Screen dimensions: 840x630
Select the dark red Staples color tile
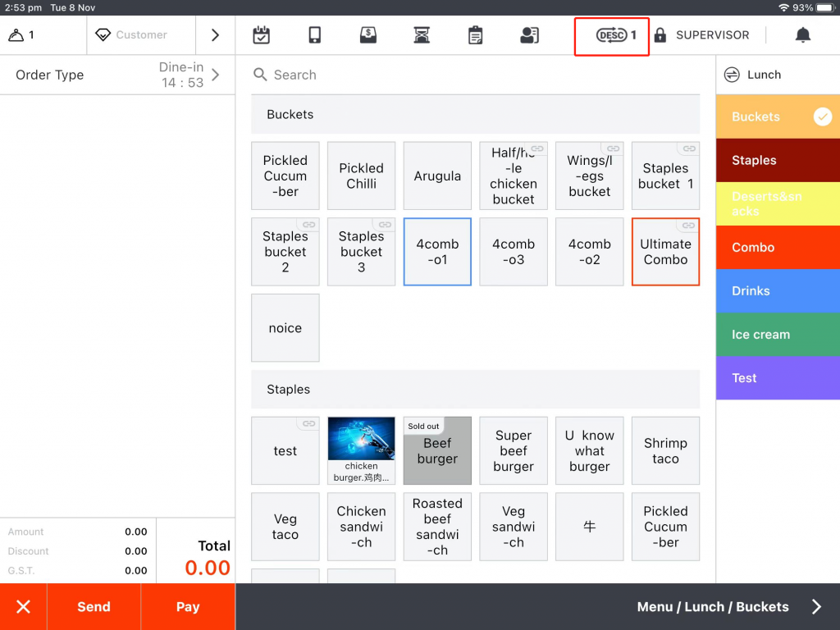pyautogui.click(x=778, y=160)
